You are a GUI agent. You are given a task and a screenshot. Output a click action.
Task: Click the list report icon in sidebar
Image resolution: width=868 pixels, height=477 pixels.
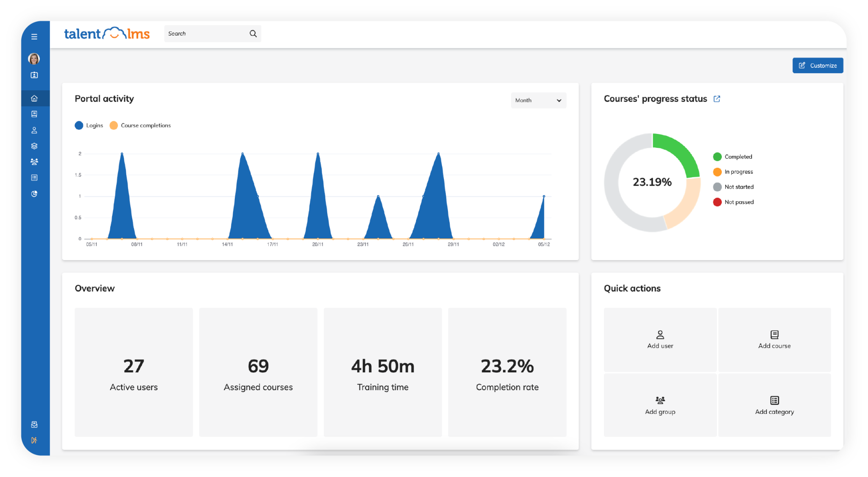pyautogui.click(x=34, y=177)
